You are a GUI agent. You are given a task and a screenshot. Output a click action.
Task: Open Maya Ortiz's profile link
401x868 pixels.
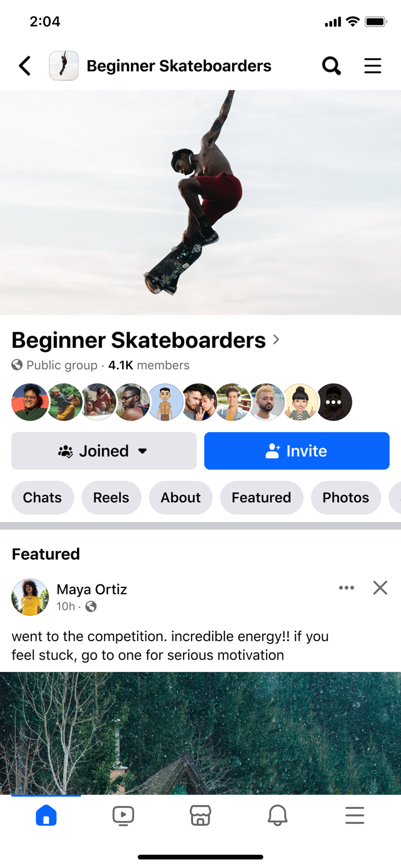click(x=91, y=589)
